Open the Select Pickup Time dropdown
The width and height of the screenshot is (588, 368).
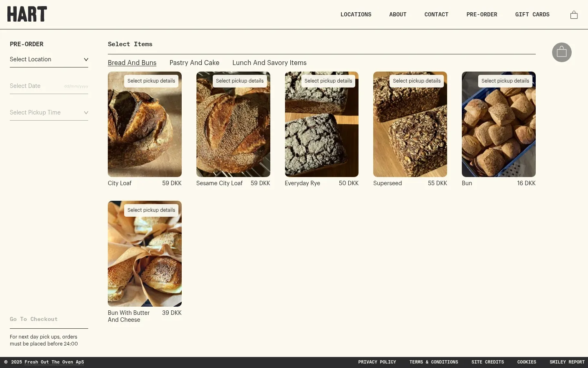click(49, 113)
